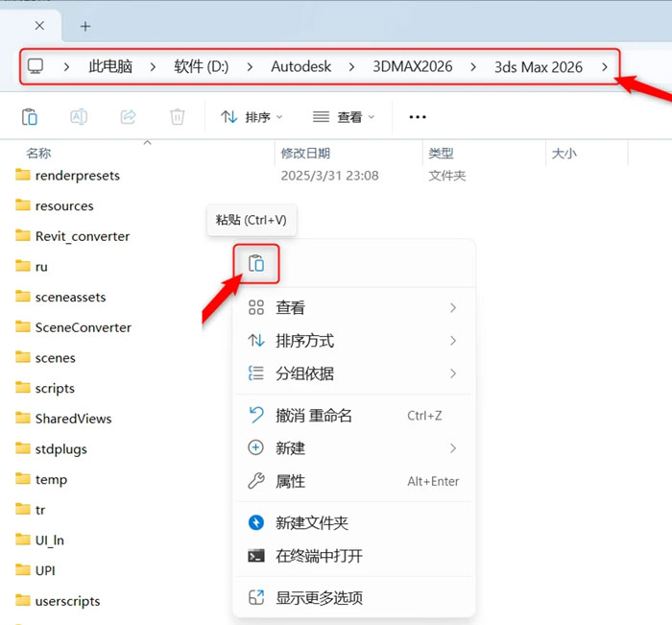Viewport: 672px width, 625px height.
Task: Open the 排序 sort dropdown in the toolbar
Action: [x=252, y=117]
